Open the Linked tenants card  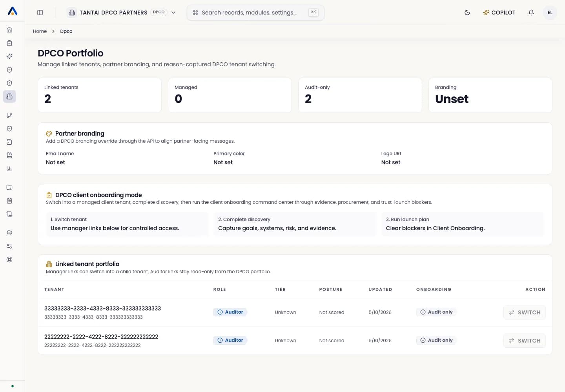[x=100, y=95]
